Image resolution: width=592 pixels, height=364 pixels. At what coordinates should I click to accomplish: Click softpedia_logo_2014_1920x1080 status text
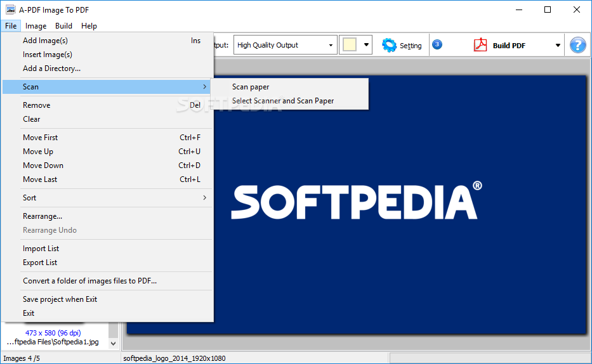(174, 358)
